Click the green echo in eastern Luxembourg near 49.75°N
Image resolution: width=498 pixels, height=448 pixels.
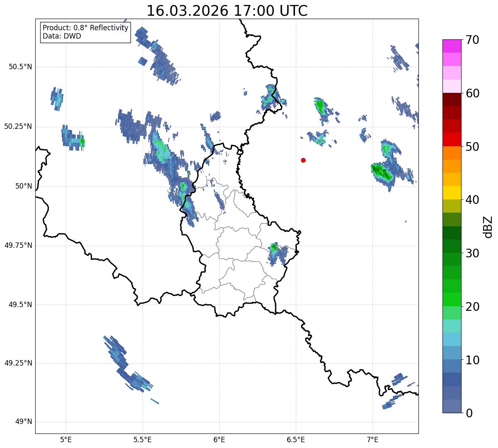(273, 248)
